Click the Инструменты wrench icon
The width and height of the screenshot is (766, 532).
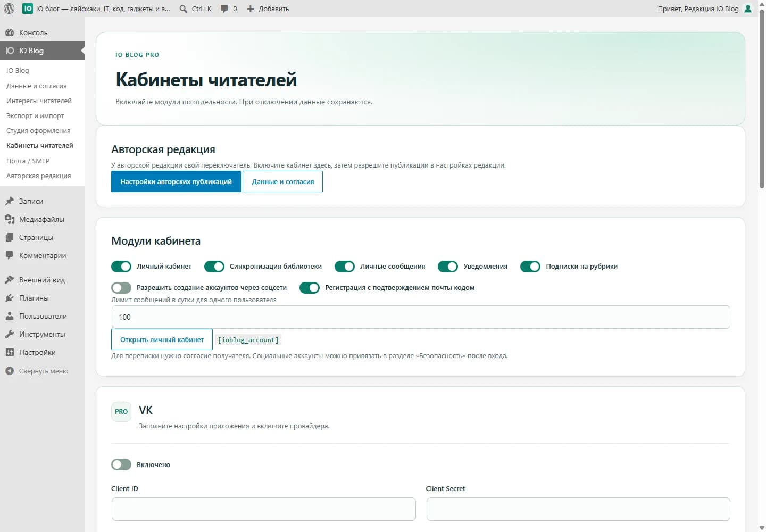(x=10, y=334)
